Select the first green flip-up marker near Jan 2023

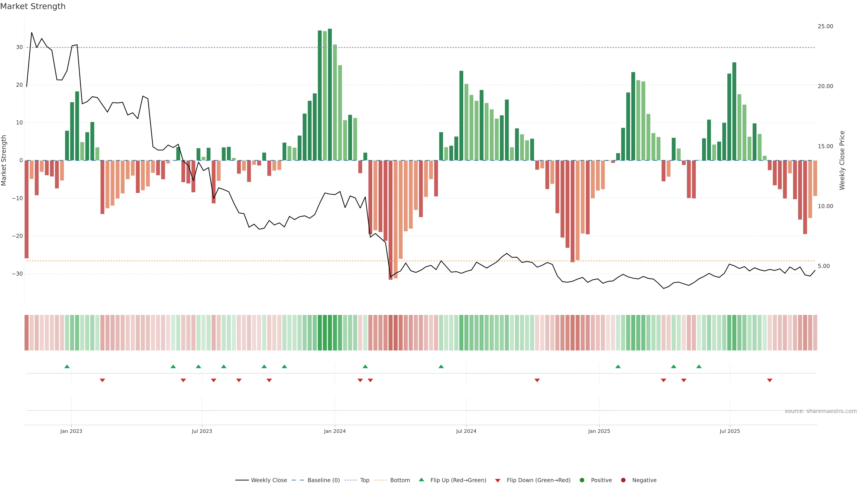pos(67,366)
